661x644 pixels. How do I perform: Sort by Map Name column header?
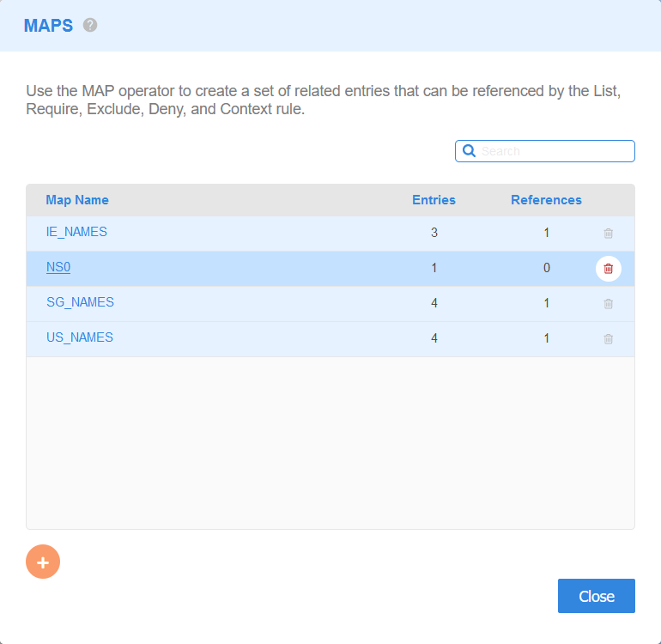77,200
